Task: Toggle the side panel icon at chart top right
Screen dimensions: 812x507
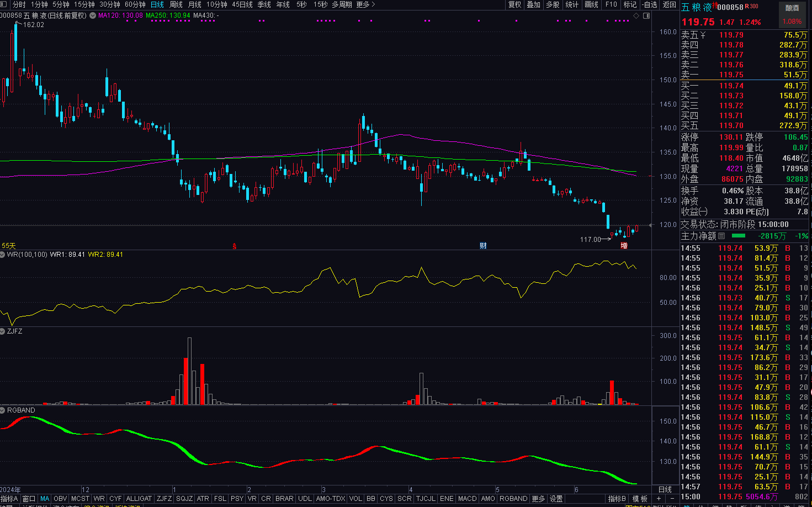Action: pos(646,15)
